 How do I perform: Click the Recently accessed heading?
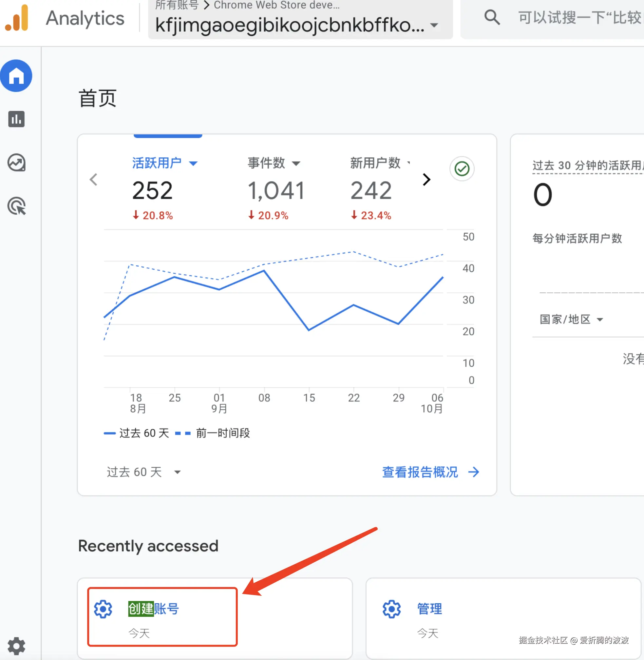[148, 546]
